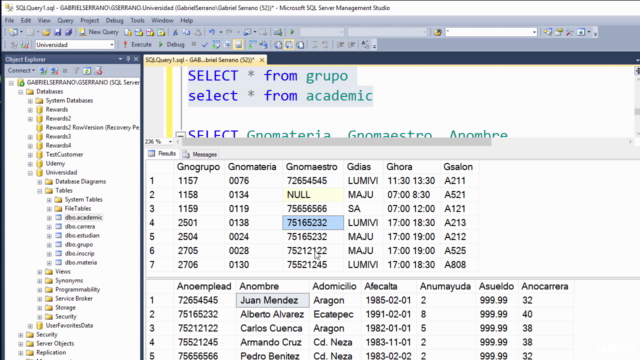Open the Connect dropdown in Object Explorer
The height and width of the screenshot is (360, 640).
click(x=21, y=71)
